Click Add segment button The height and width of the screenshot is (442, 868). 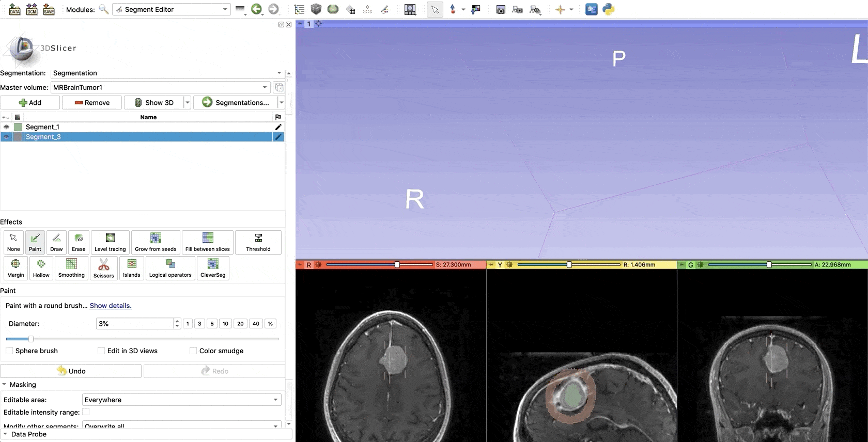[30, 102]
